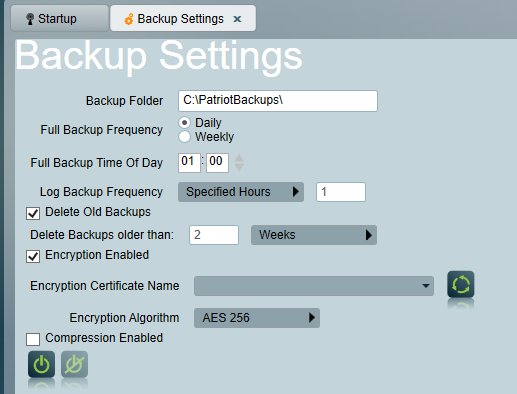517x394 pixels.
Task: Click the Startup tab keyhole icon
Action: point(30,19)
